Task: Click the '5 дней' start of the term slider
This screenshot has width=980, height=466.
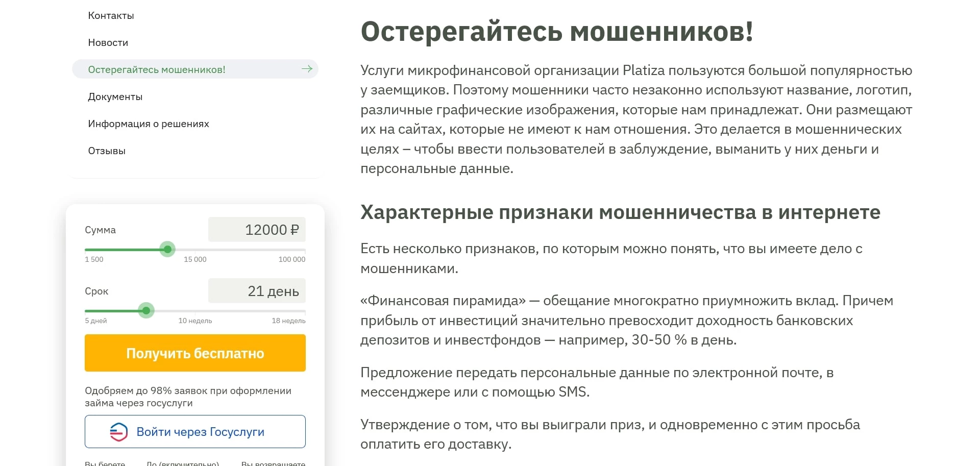Action: [95, 321]
